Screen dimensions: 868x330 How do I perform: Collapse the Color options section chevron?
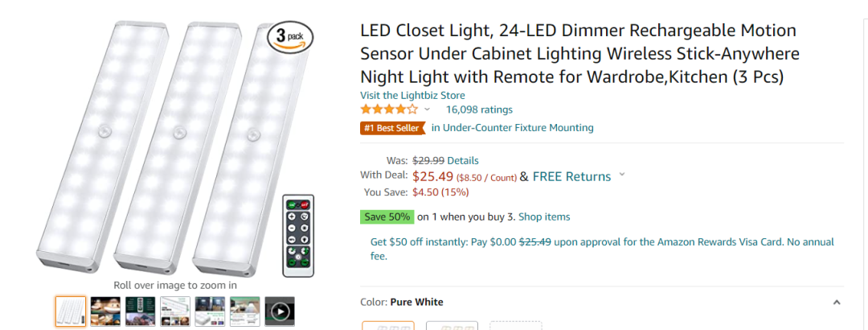tap(837, 303)
